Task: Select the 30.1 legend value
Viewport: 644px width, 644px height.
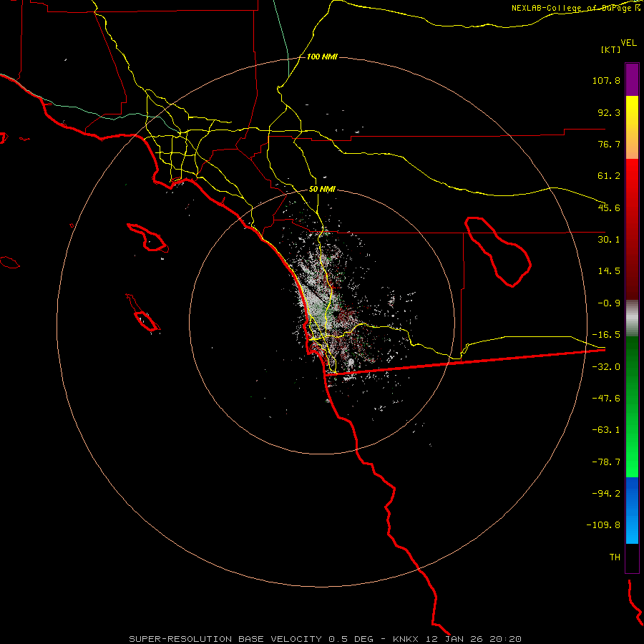Action: point(609,240)
